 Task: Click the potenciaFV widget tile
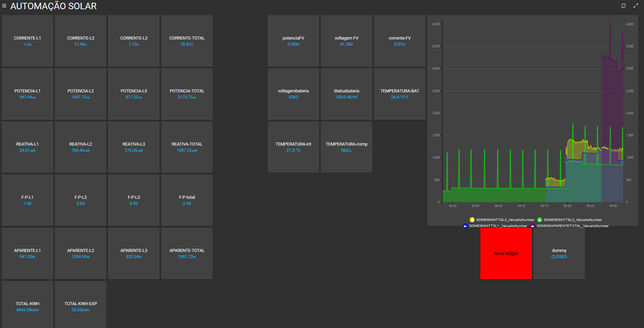point(293,41)
